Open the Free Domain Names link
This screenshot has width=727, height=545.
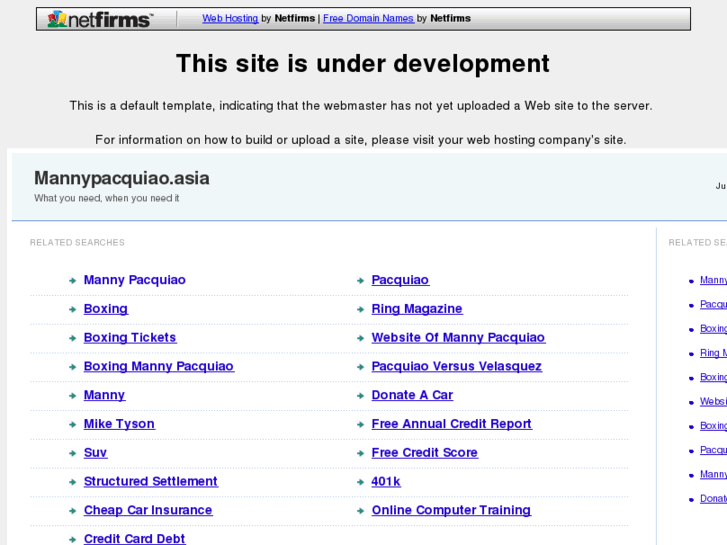coord(368,19)
